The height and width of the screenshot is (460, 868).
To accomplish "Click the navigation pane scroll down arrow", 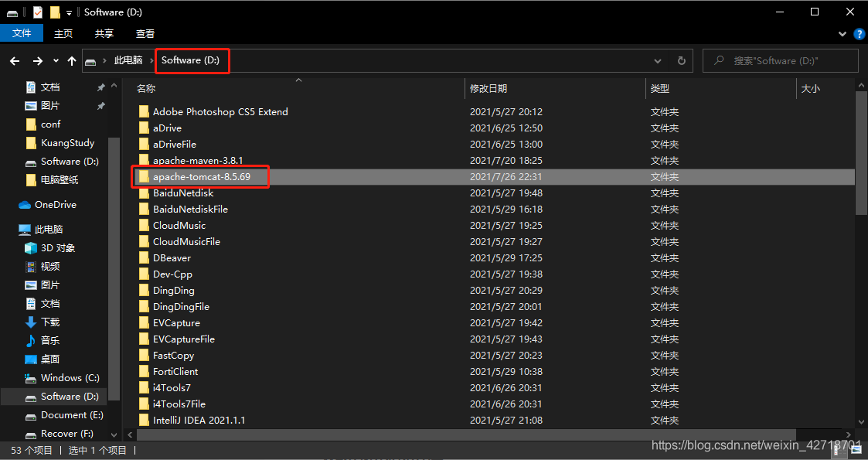I will [114, 435].
